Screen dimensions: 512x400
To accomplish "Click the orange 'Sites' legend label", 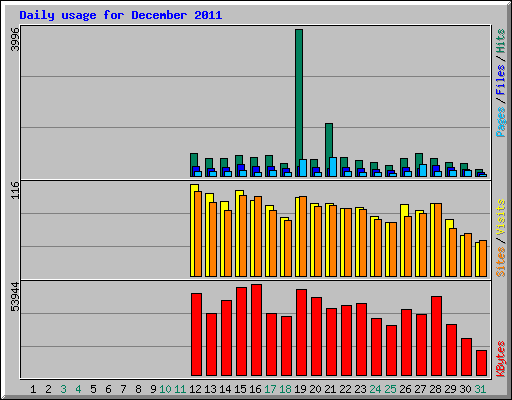I will (501, 262).
